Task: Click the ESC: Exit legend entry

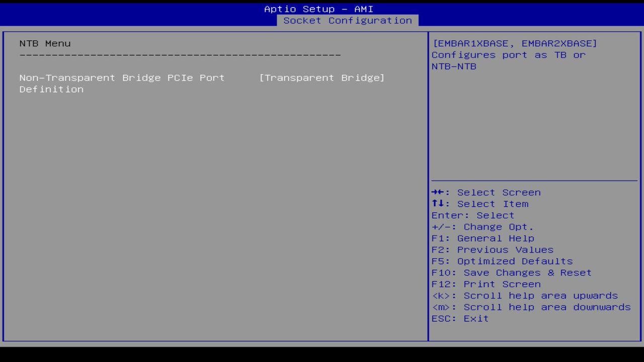Action: coord(460,318)
